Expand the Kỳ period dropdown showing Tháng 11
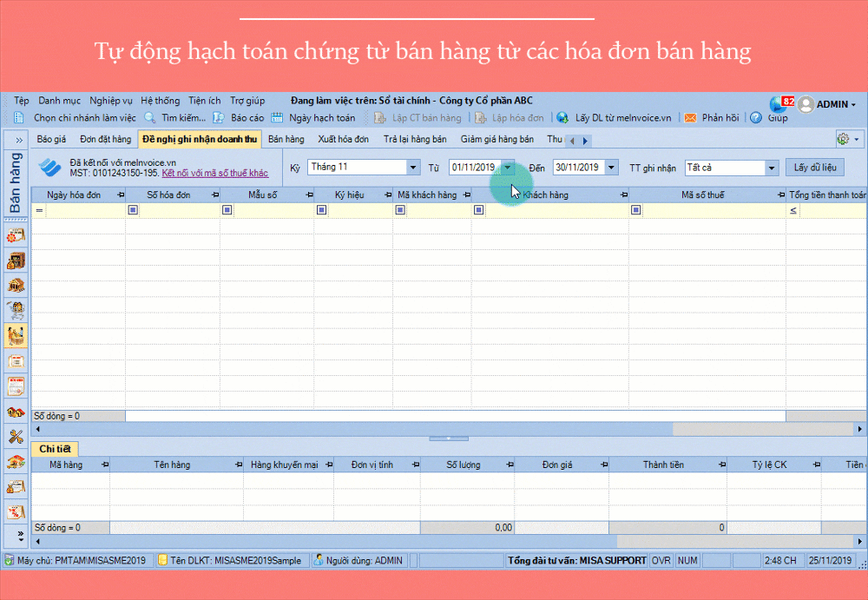This screenshot has width=868, height=600. tap(412, 168)
